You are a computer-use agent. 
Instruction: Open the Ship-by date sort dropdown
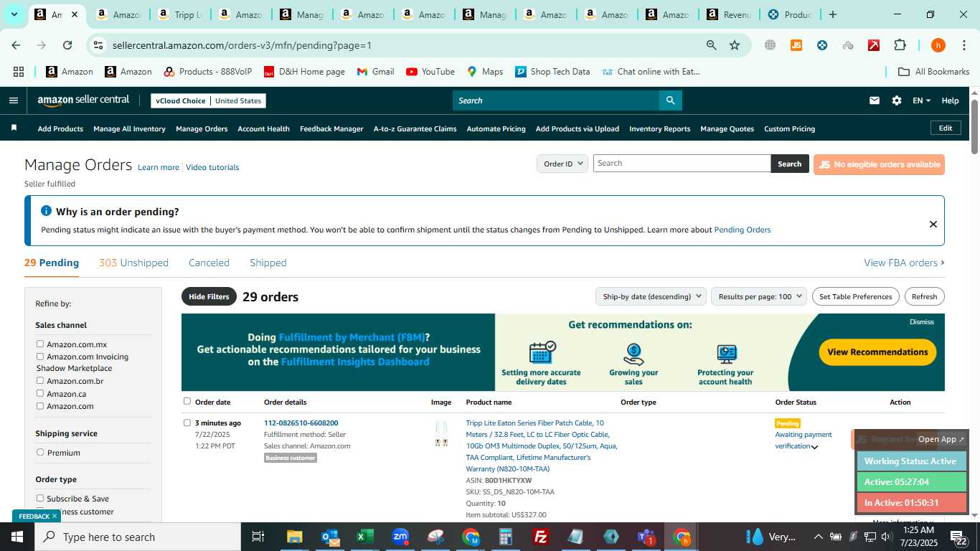click(x=651, y=296)
